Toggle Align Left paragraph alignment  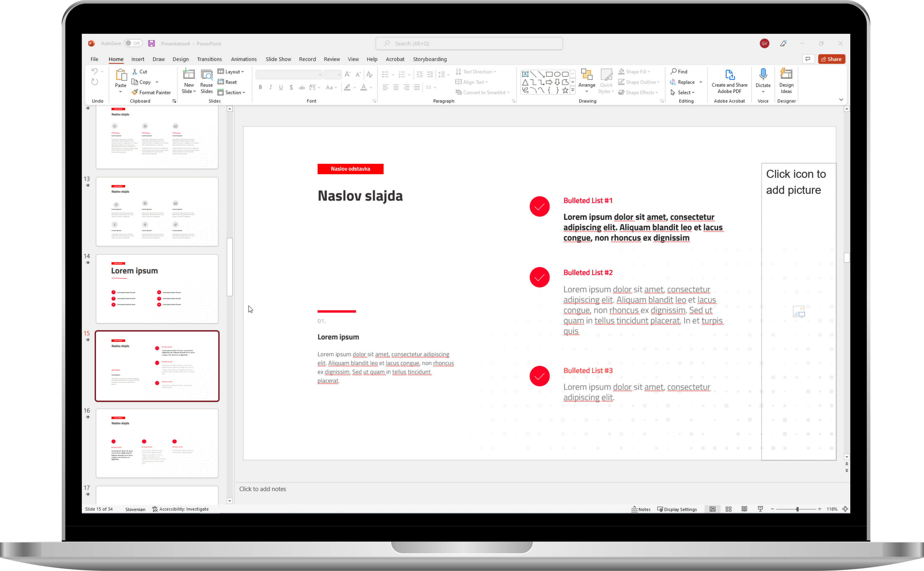(385, 87)
